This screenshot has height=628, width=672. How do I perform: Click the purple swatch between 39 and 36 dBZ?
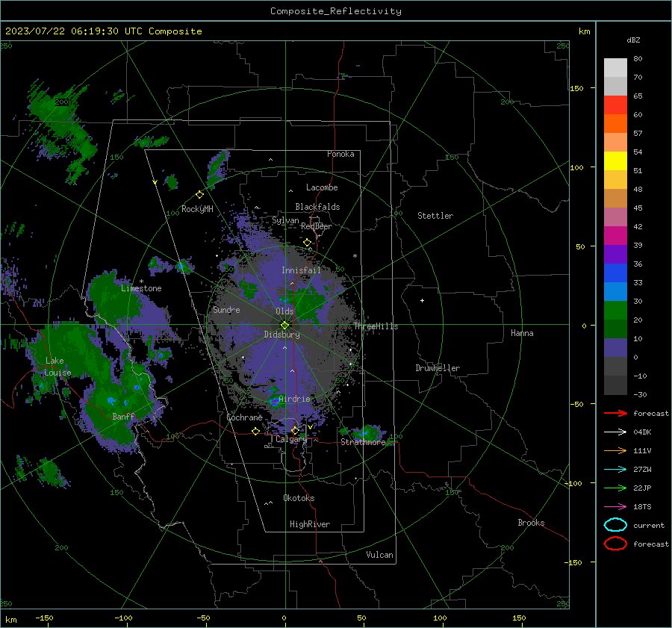click(x=615, y=255)
